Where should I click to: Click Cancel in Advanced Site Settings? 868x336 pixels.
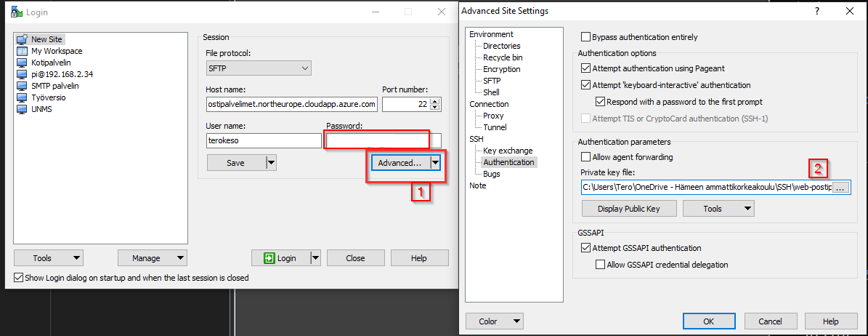coord(770,321)
